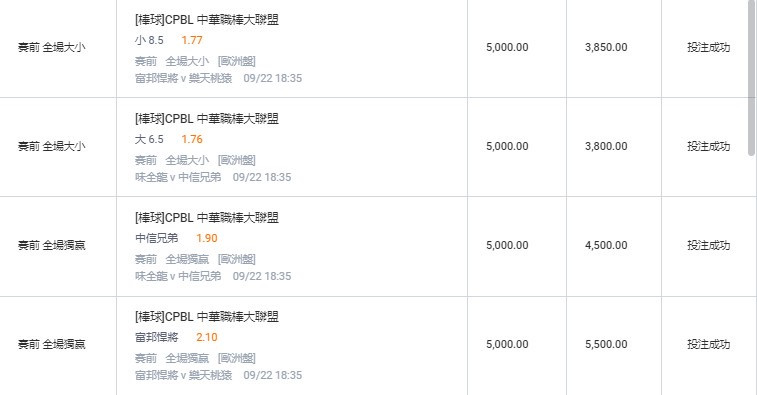Screen dimensions: 757x395
Task: Select first row 賽前 全場大小 type cell
Action: point(52,47)
